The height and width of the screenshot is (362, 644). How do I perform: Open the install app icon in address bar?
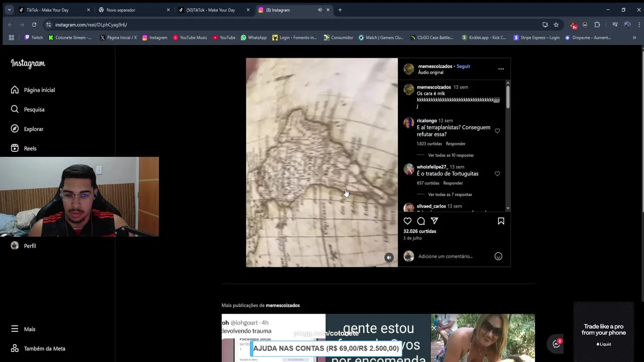pos(545,25)
